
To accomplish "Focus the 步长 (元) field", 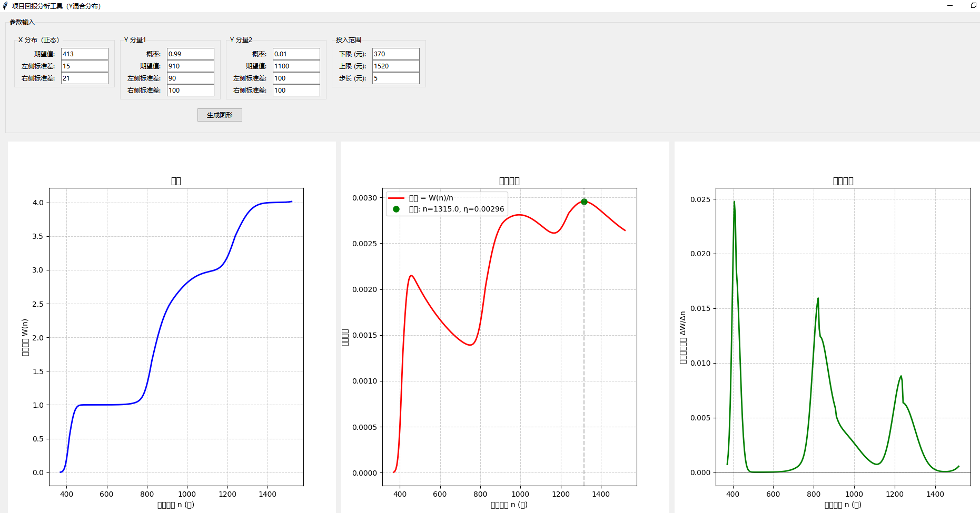I will point(395,78).
